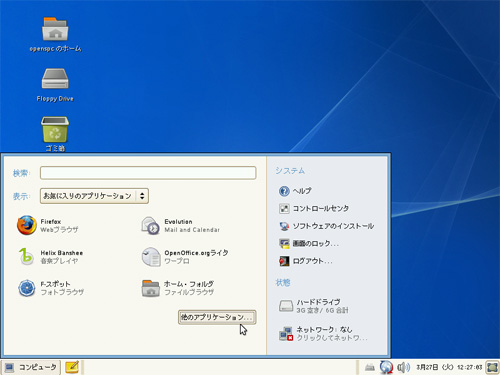
Task: Select ログアウト
Action: pyautogui.click(x=305, y=261)
